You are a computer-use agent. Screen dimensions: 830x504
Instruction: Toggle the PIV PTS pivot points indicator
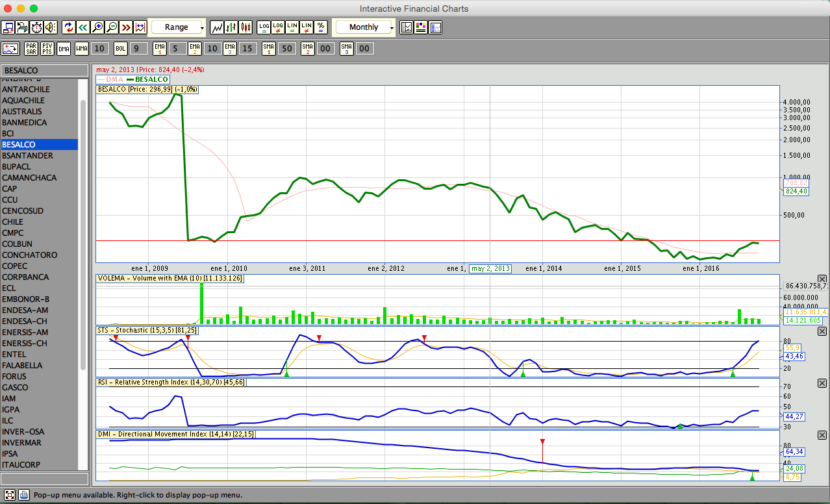tap(47, 49)
